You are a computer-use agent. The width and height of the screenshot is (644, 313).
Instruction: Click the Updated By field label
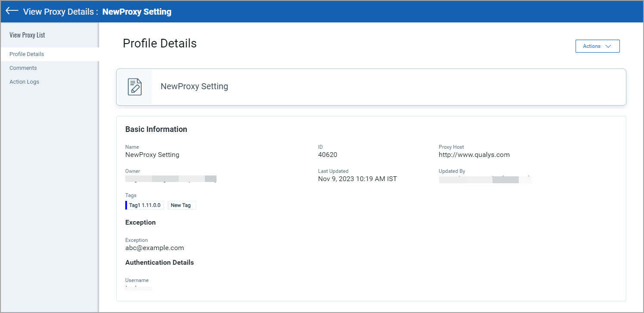(x=452, y=171)
